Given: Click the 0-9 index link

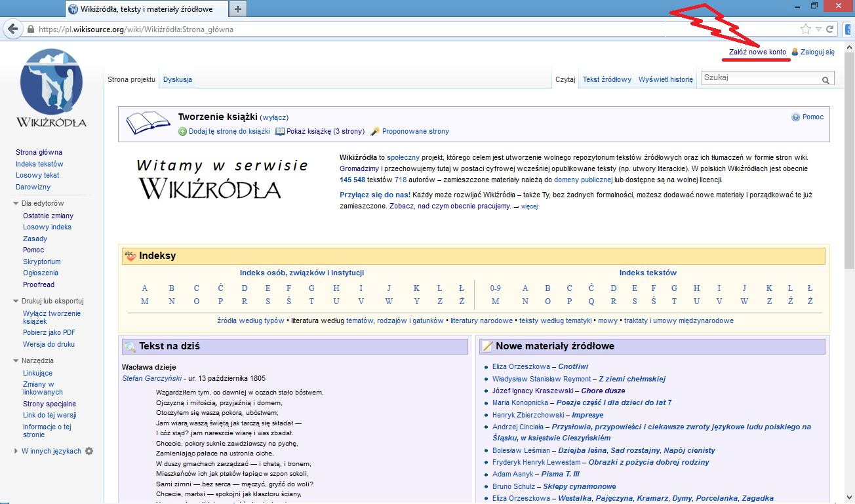Looking at the screenshot, I should (496, 288).
